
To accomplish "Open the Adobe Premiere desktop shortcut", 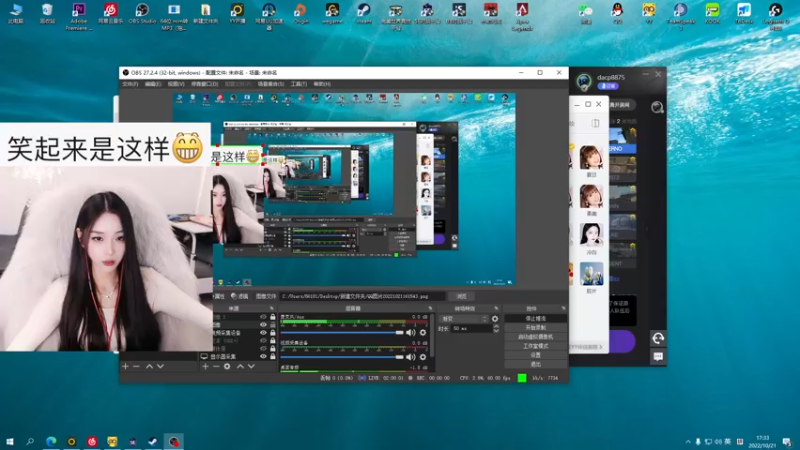I will [79, 16].
